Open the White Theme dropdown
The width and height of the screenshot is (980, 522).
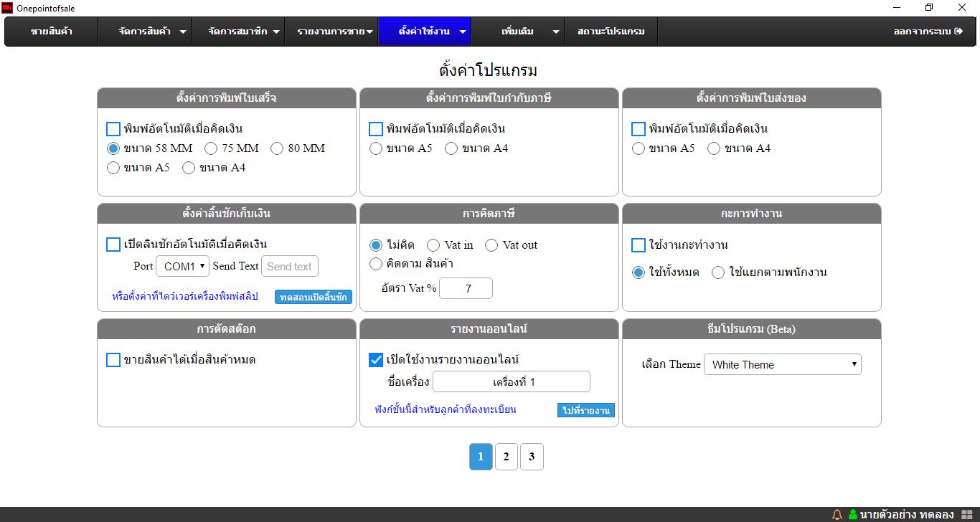tap(782, 364)
